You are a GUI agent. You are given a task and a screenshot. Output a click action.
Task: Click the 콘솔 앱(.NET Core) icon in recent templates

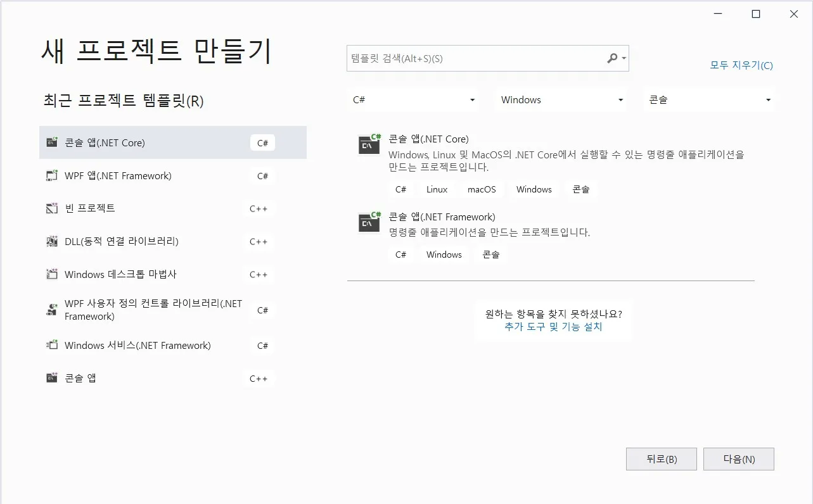[52, 142]
